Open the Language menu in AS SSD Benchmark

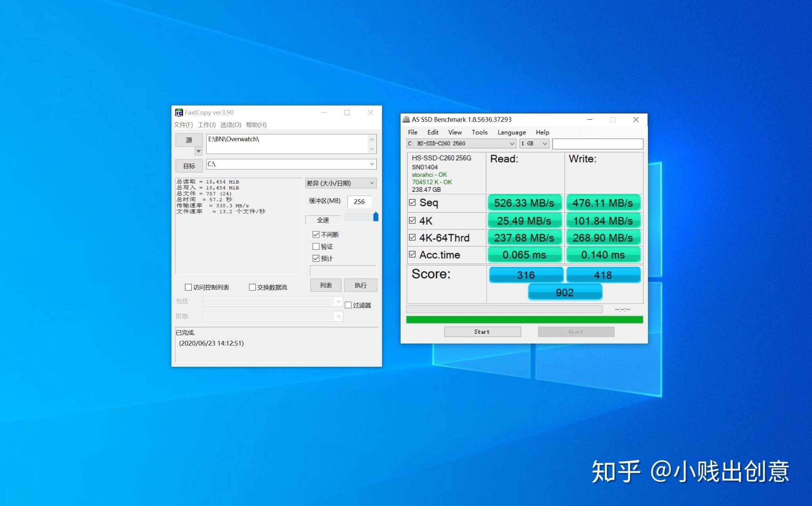click(512, 132)
